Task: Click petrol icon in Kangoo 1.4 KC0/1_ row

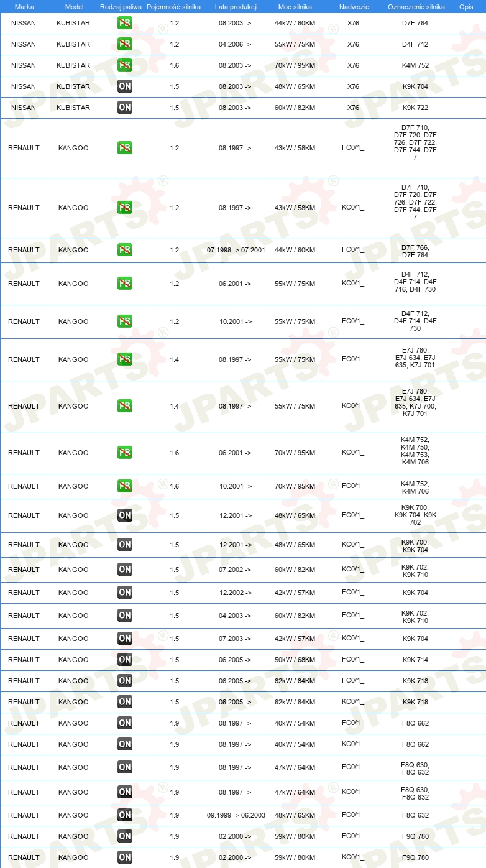Action: 125,406
